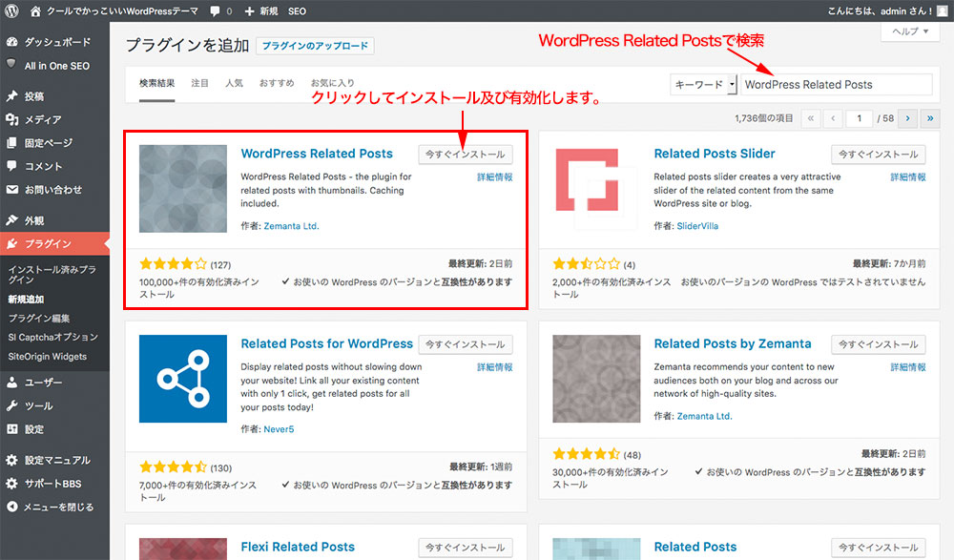
Task: Click the plugin search input field
Action: pos(836,85)
